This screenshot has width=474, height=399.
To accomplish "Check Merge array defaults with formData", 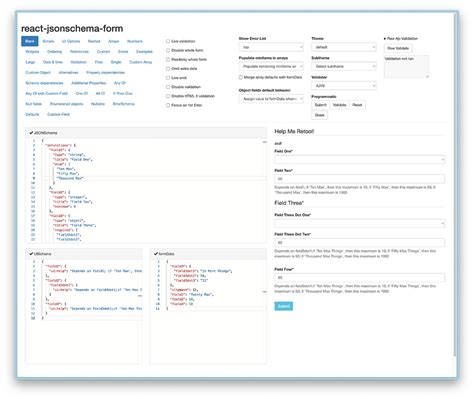I will 241,77.
